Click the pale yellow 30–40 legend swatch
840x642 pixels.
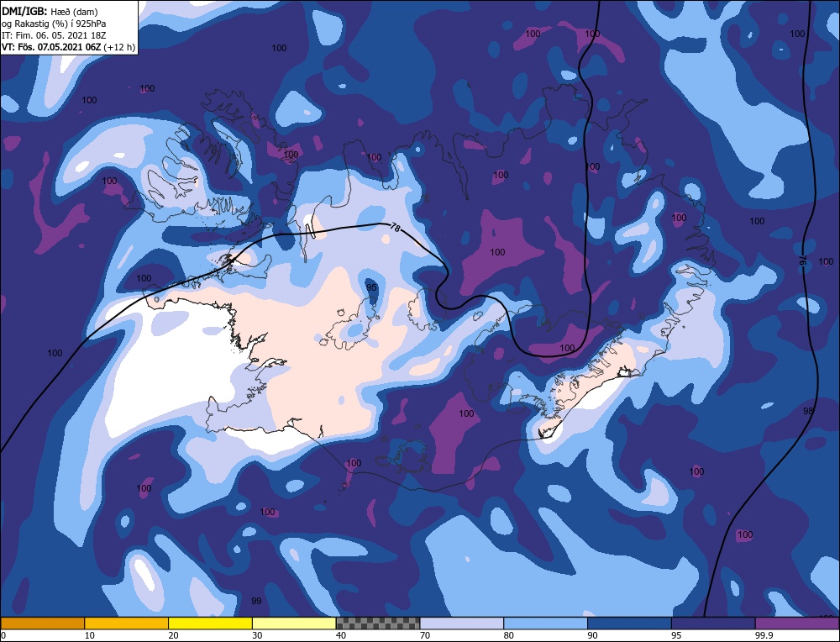294,624
